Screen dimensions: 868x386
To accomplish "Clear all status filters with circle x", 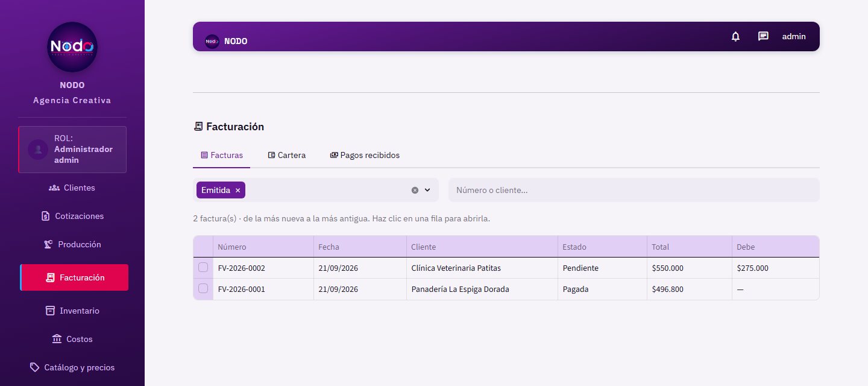I will click(415, 190).
